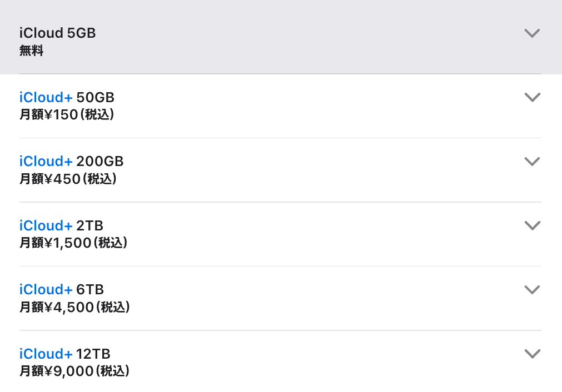This screenshot has width=562, height=392.
Task: Select the 月額¥4,500(税込) price text
Action: [74, 307]
